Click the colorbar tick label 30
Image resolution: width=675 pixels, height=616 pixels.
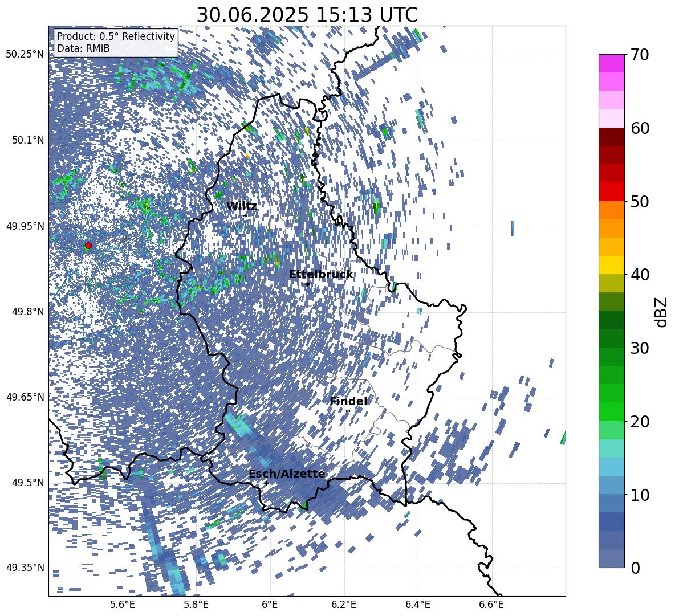(640, 348)
